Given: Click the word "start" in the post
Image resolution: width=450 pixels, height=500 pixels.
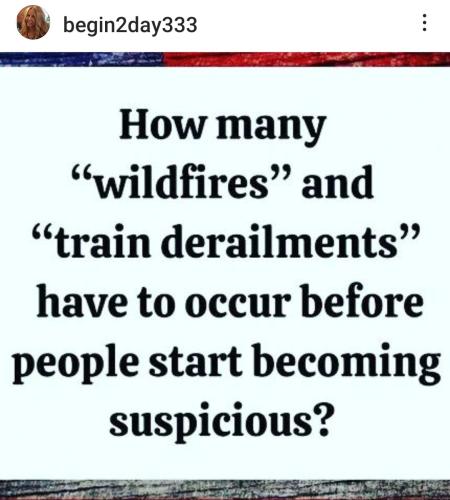Looking at the screenshot, I should [x=195, y=361].
